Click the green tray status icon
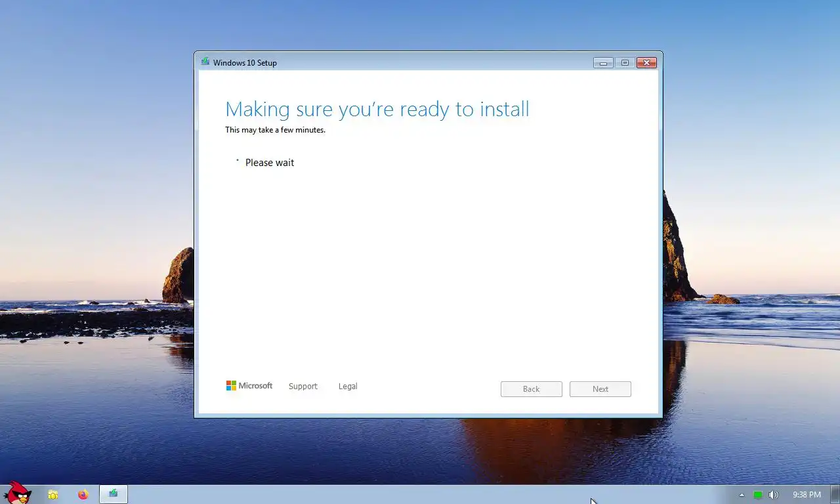Screen dimensions: 840x504 (x=757, y=495)
